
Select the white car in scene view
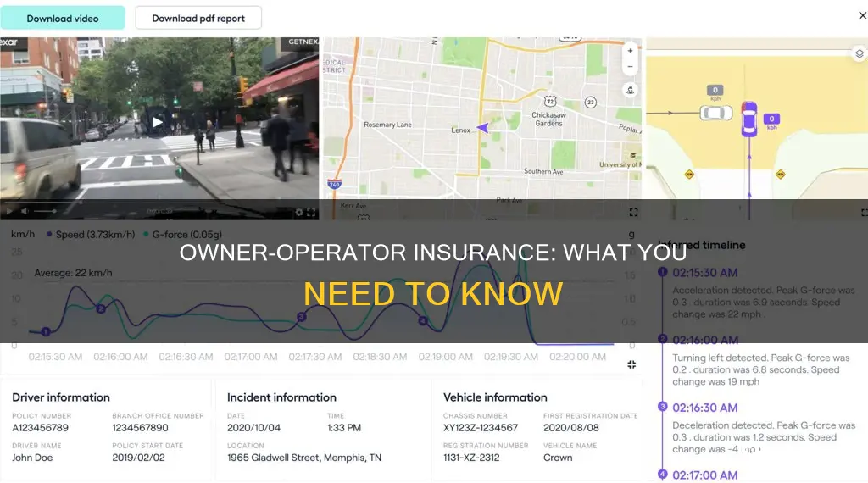pos(715,113)
